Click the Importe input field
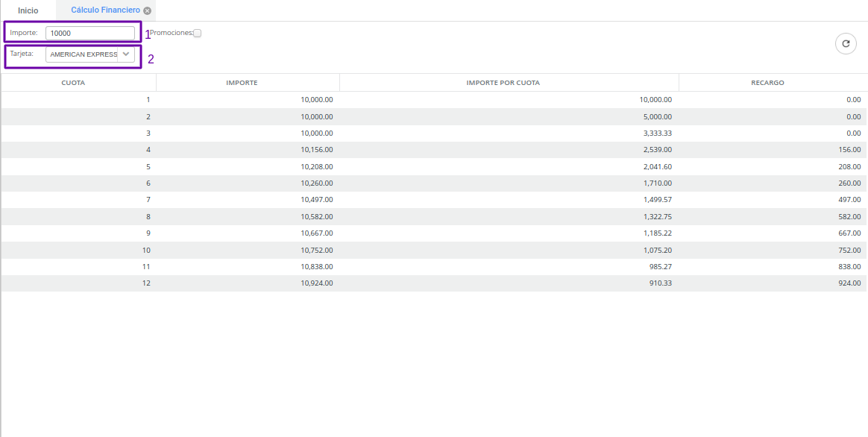The image size is (868, 437). (x=90, y=34)
